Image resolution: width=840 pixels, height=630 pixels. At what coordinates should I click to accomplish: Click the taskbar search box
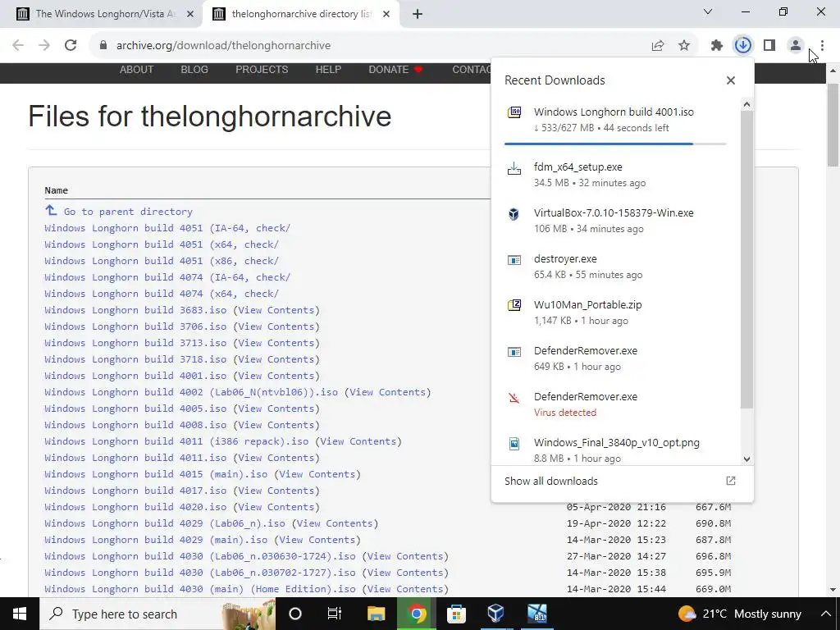[x=158, y=614]
